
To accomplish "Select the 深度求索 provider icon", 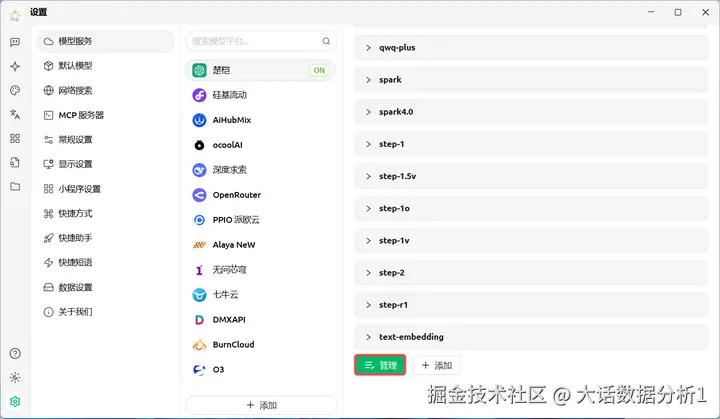I will tap(199, 170).
